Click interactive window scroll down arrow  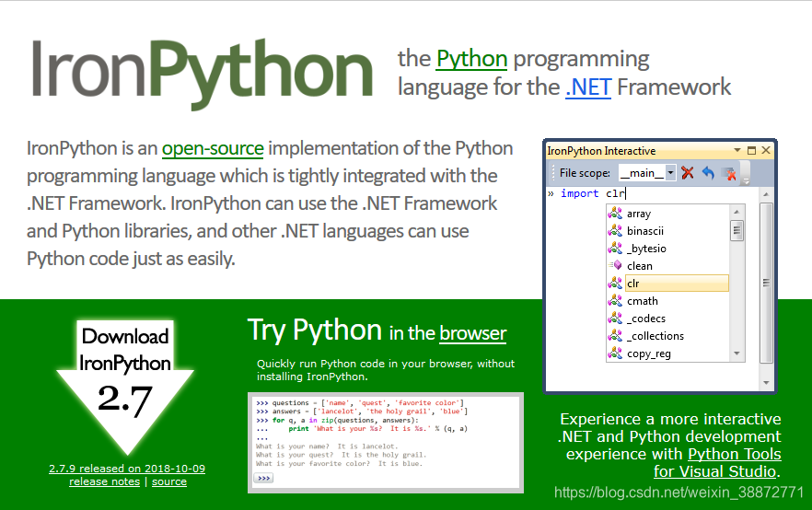pos(766,383)
